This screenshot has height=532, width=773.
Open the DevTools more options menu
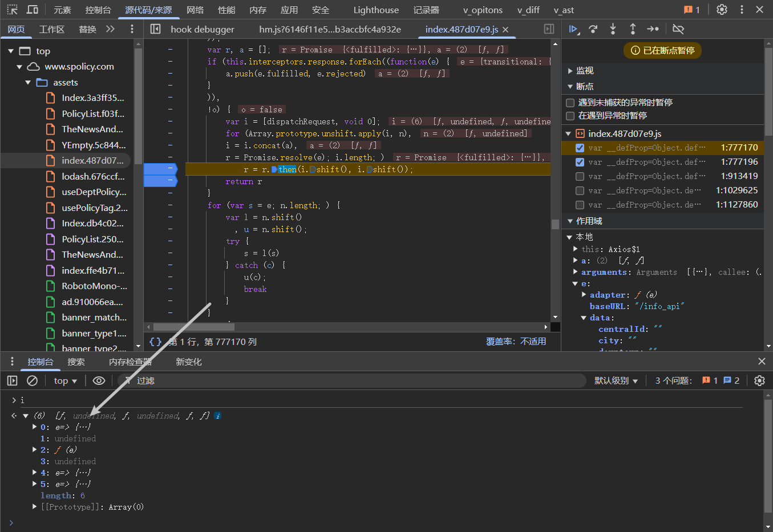click(742, 10)
